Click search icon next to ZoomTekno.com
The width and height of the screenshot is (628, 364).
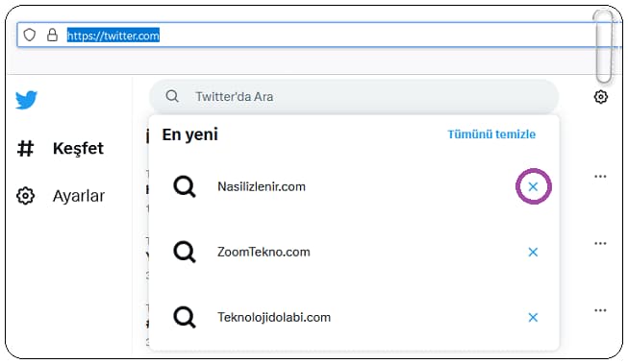[185, 252]
